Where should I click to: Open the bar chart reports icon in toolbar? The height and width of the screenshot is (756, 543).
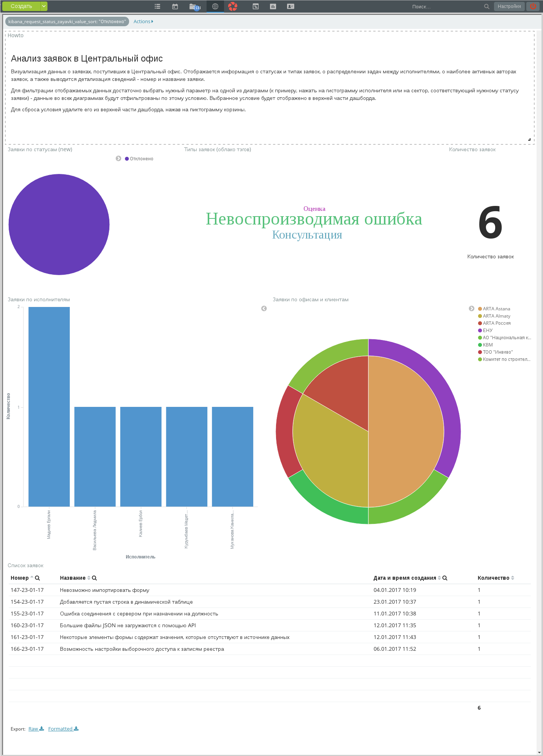[x=273, y=6]
